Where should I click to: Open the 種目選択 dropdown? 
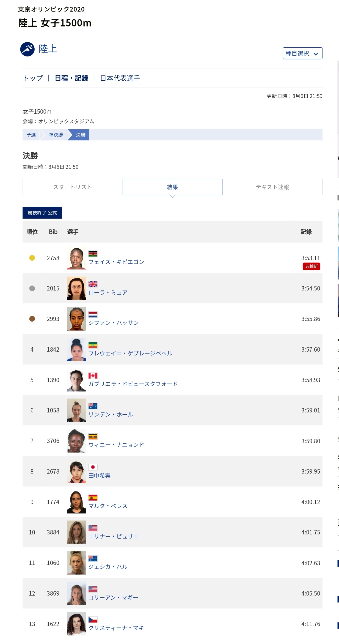tap(302, 53)
